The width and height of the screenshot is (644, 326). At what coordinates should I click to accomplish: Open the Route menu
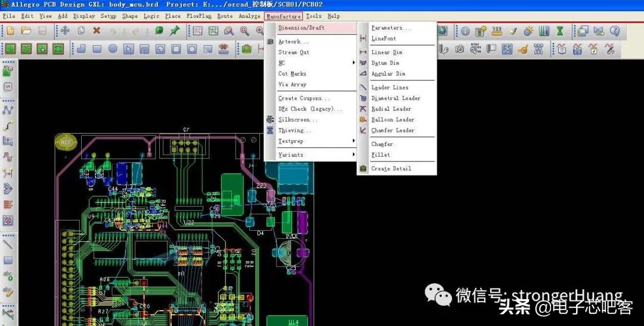coord(225,16)
